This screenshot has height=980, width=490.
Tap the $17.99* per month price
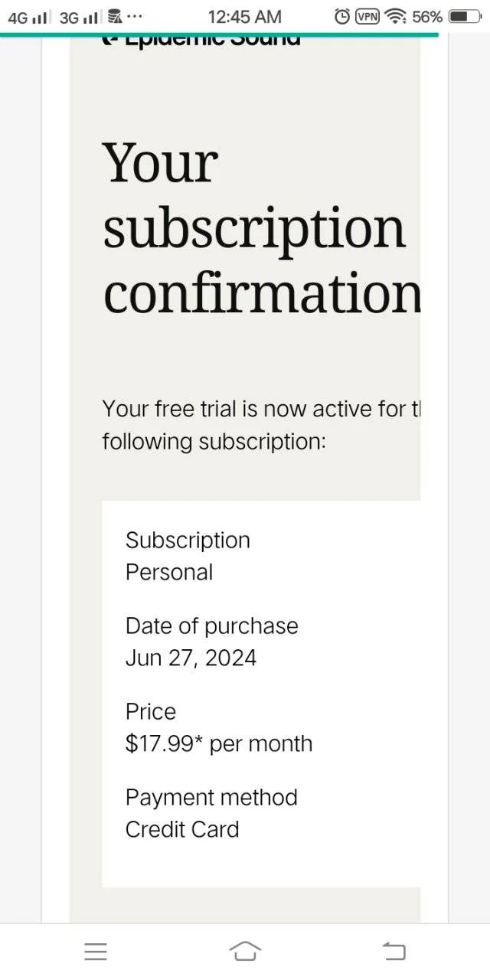pyautogui.click(x=219, y=743)
